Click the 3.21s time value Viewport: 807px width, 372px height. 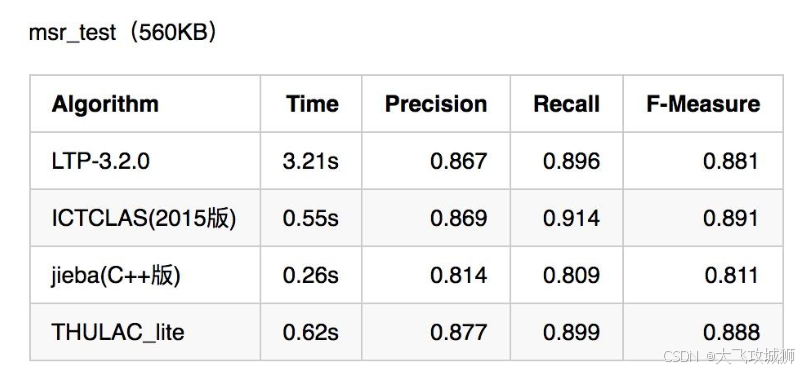[x=311, y=162]
